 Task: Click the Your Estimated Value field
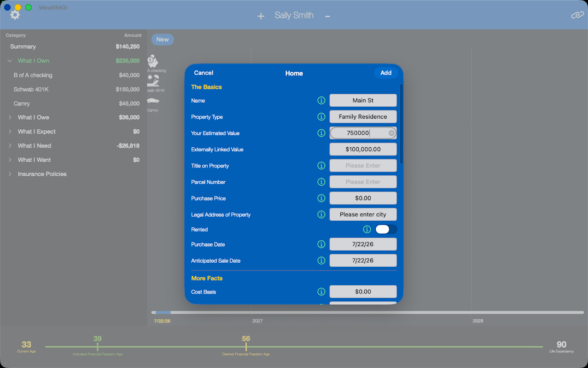[363, 133]
